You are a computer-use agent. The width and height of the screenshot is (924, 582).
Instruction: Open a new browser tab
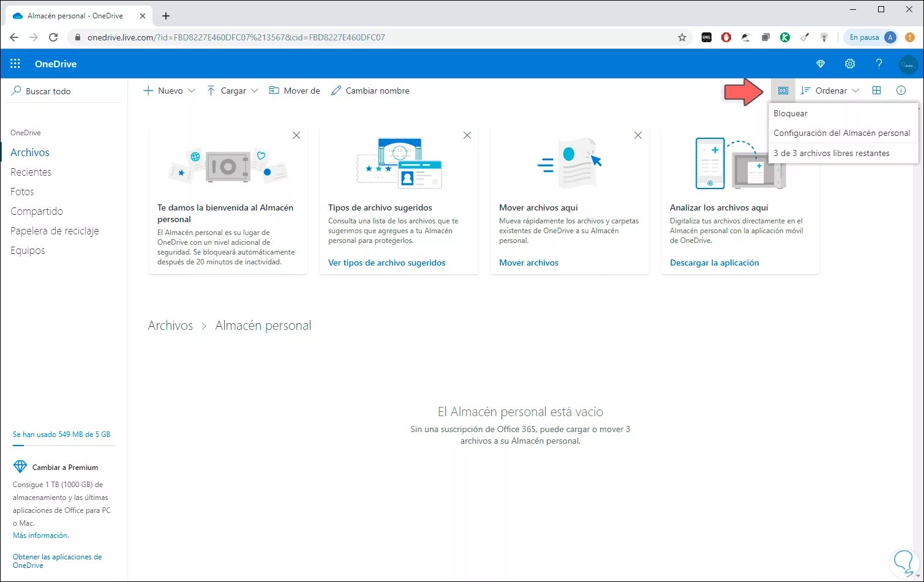(x=166, y=16)
